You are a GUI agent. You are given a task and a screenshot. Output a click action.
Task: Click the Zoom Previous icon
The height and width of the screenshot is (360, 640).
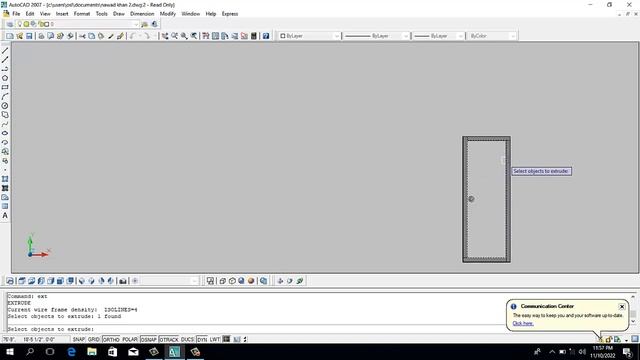[194, 36]
